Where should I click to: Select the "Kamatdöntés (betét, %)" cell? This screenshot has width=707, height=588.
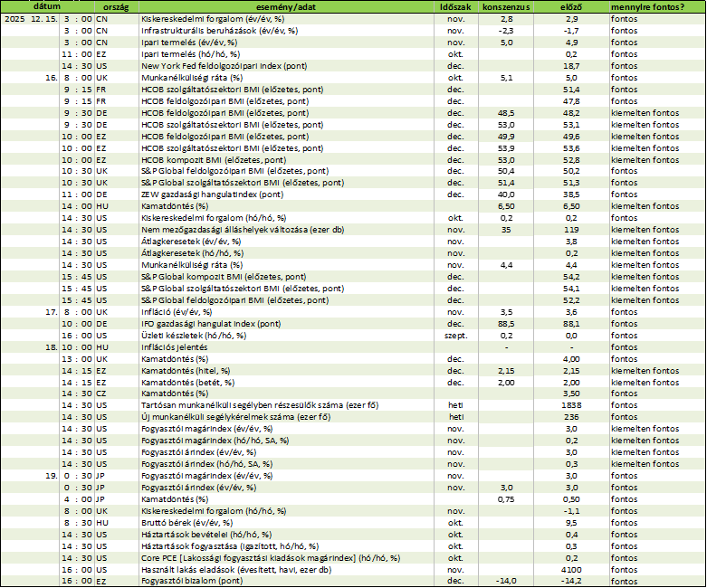tap(286, 383)
